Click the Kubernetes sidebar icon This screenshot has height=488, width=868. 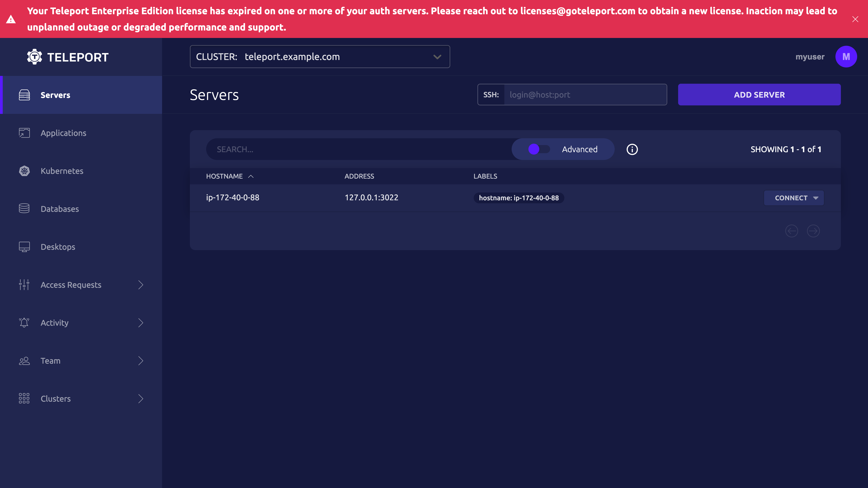24,171
